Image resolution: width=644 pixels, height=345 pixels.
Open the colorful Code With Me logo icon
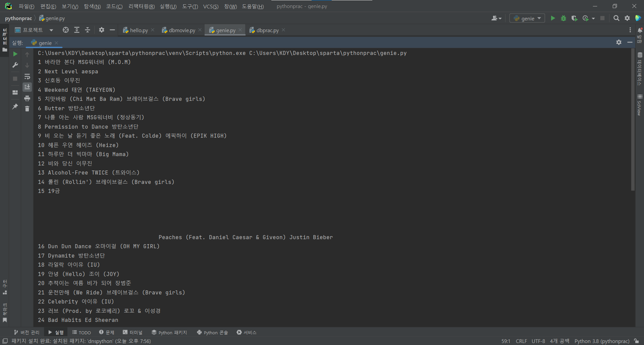[x=638, y=18]
